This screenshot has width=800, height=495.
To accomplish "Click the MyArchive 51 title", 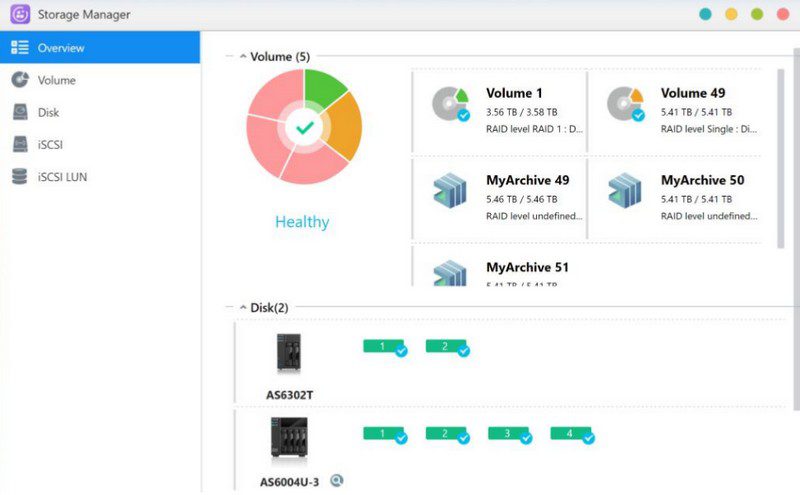I will coord(527,267).
